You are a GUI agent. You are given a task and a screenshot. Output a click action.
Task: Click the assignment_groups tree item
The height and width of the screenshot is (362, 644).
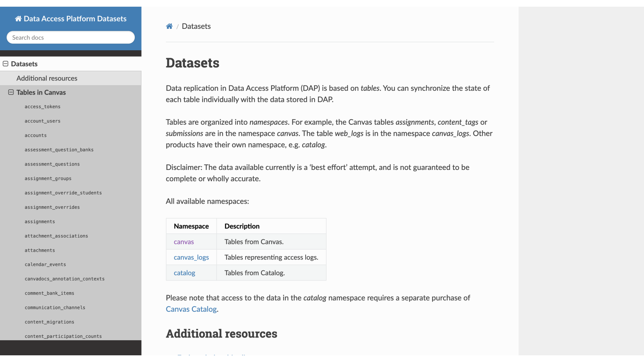(48, 178)
